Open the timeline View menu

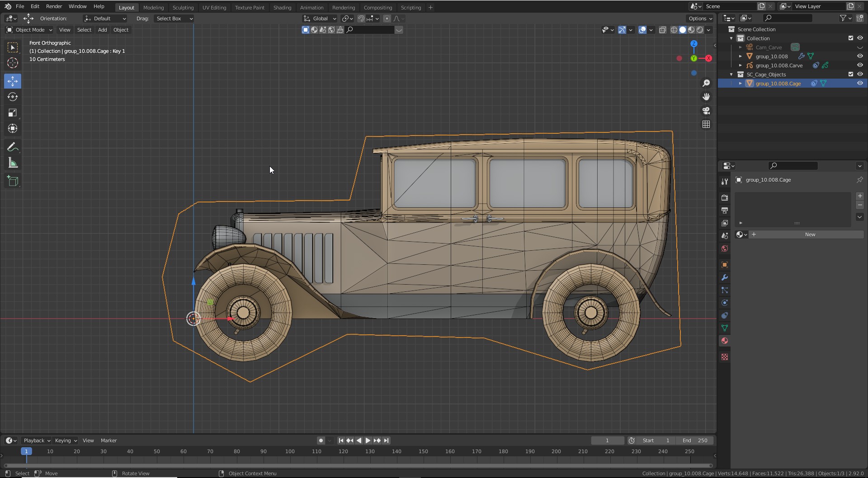point(88,441)
